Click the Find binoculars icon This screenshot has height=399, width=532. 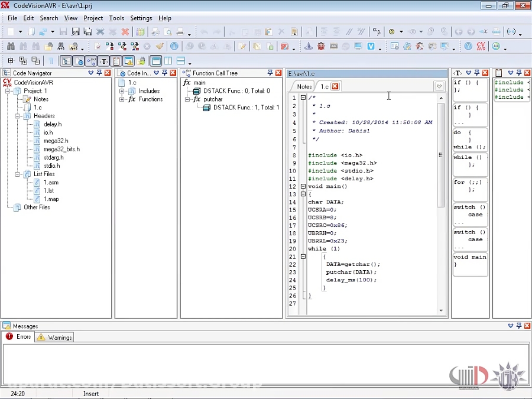[11, 46]
